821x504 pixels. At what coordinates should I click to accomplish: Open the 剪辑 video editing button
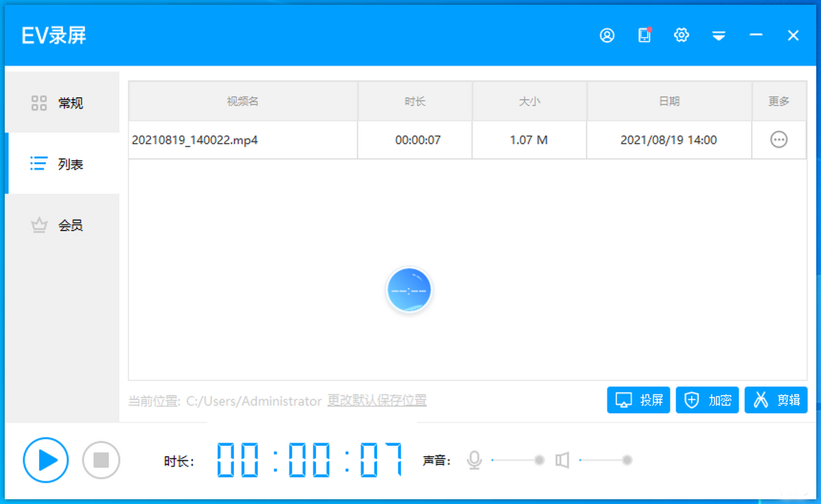point(777,400)
